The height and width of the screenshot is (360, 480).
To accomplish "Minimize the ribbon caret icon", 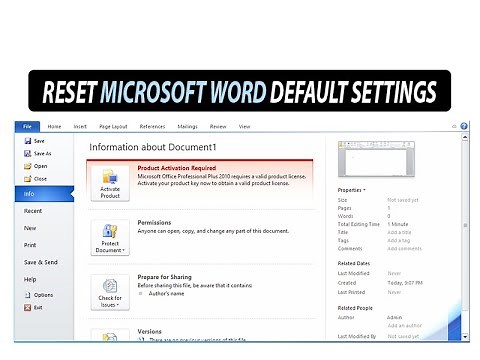I will click(454, 127).
